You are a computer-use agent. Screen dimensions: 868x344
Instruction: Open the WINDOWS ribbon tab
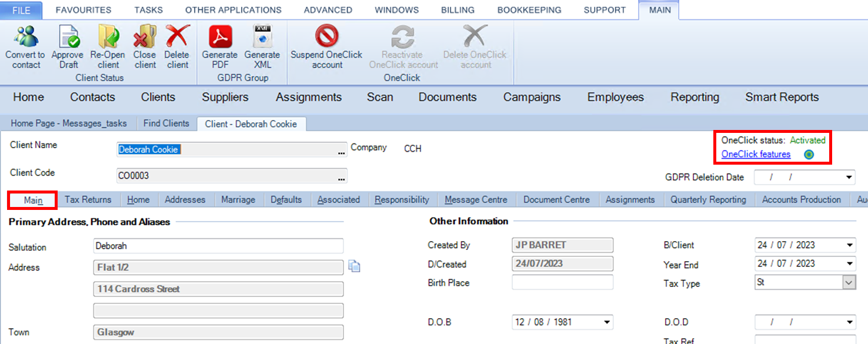pyautogui.click(x=397, y=10)
